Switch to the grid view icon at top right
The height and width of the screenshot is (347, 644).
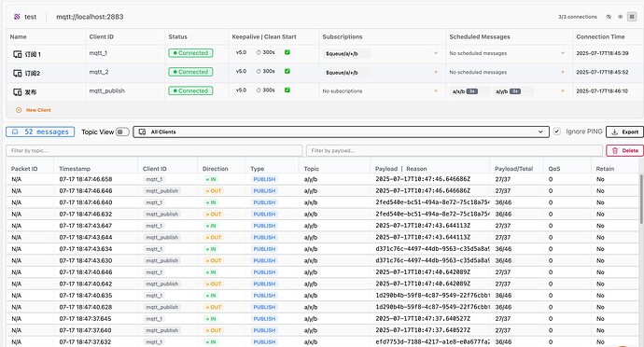click(x=632, y=17)
